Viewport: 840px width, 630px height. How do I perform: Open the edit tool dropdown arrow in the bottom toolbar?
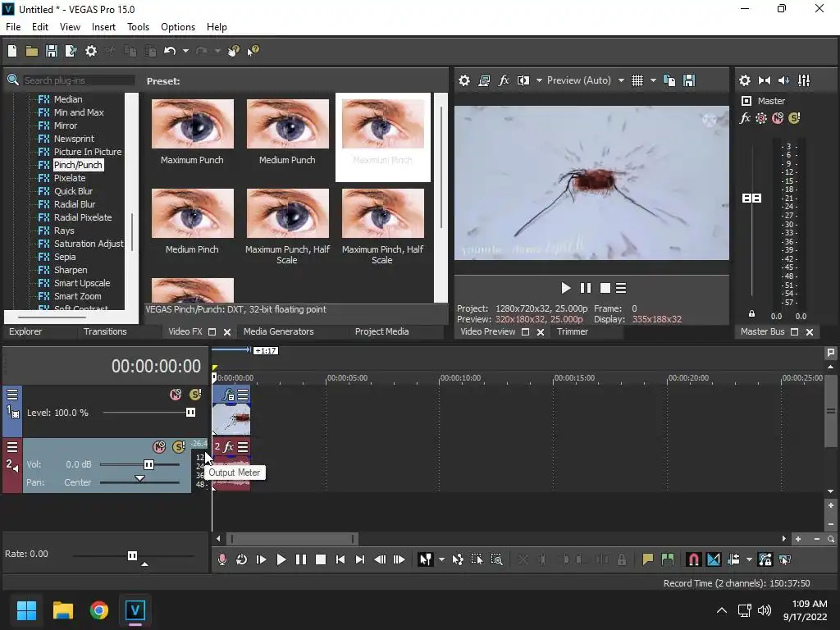click(x=441, y=559)
